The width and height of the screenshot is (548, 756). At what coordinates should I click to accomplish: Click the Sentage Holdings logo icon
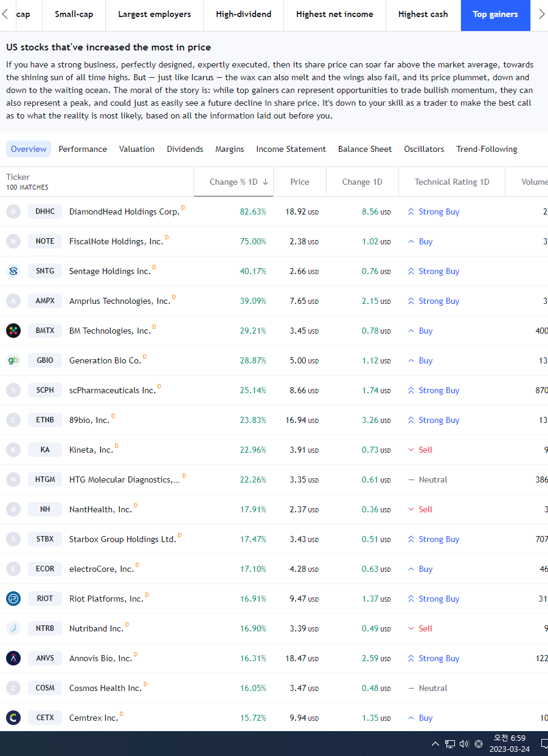pos(13,271)
